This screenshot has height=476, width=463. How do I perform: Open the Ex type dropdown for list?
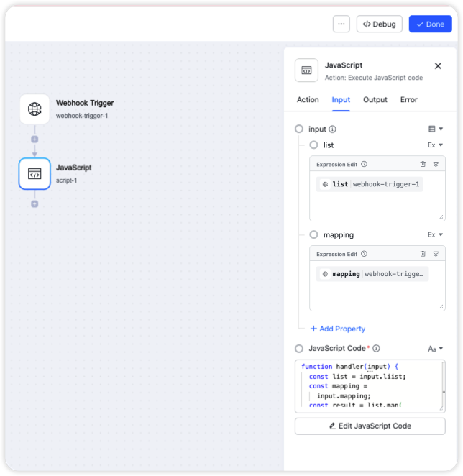(435, 145)
